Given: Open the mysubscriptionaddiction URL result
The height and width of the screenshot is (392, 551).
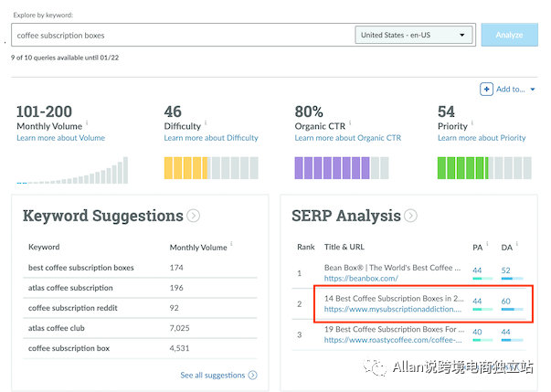Looking at the screenshot, I should 393,309.
